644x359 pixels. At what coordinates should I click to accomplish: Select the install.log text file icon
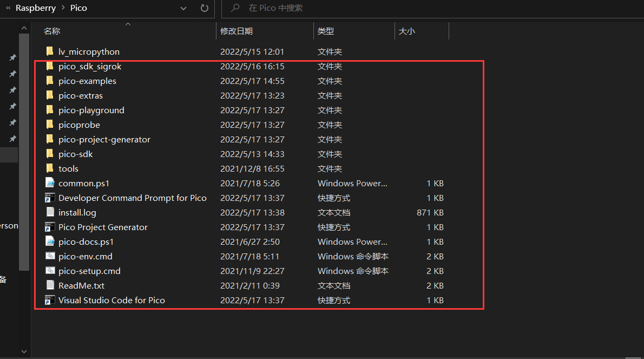pos(50,212)
